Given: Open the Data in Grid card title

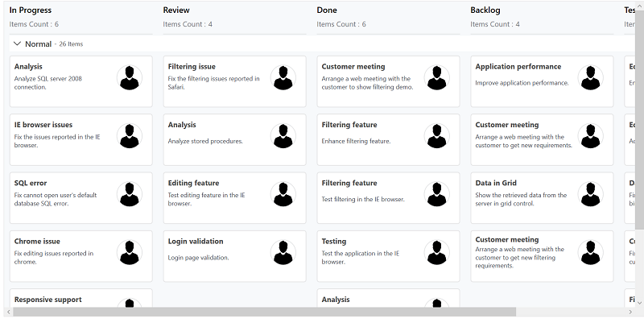Looking at the screenshot, I should tap(496, 183).
